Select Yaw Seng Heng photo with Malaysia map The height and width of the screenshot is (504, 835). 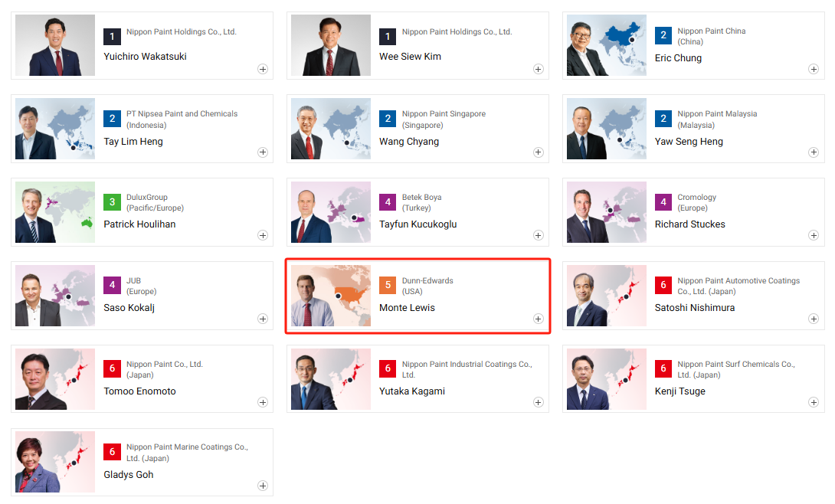pos(607,129)
